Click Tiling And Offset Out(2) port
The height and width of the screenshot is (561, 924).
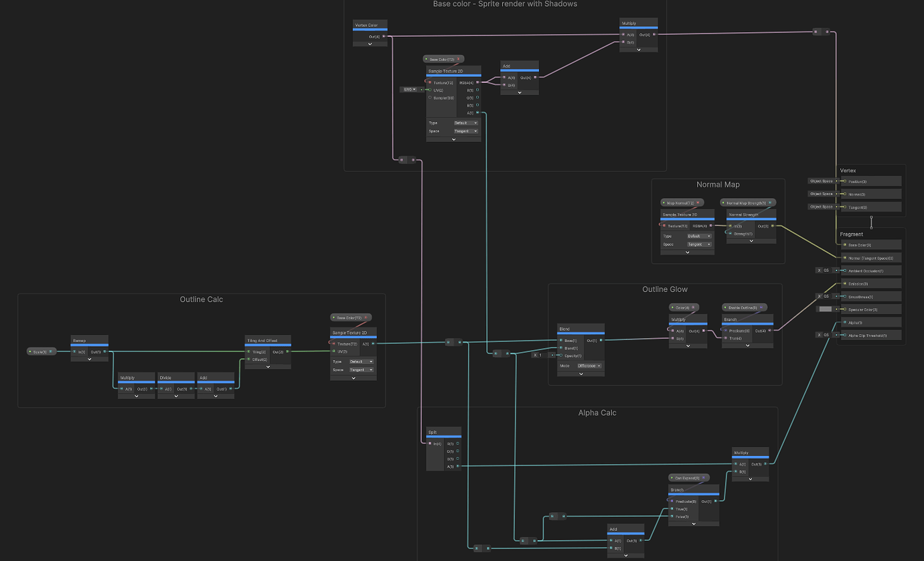(288, 351)
